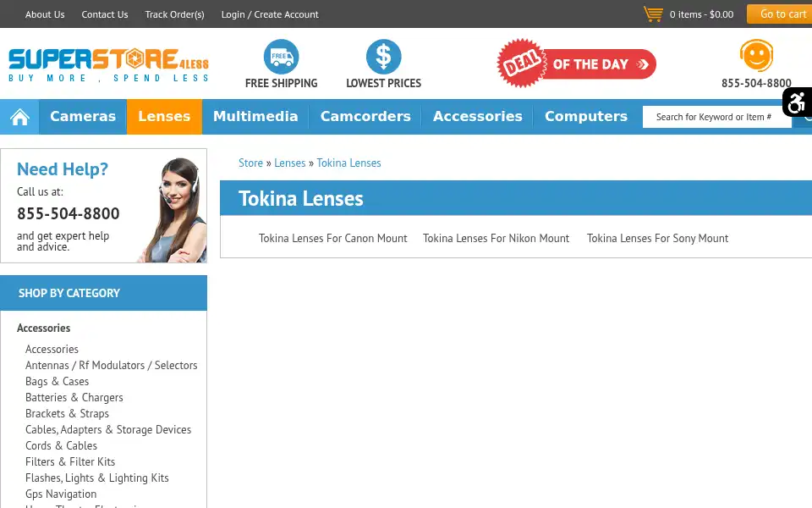
Task: Click the 855-504-8800 number in help box
Action: tap(68, 213)
